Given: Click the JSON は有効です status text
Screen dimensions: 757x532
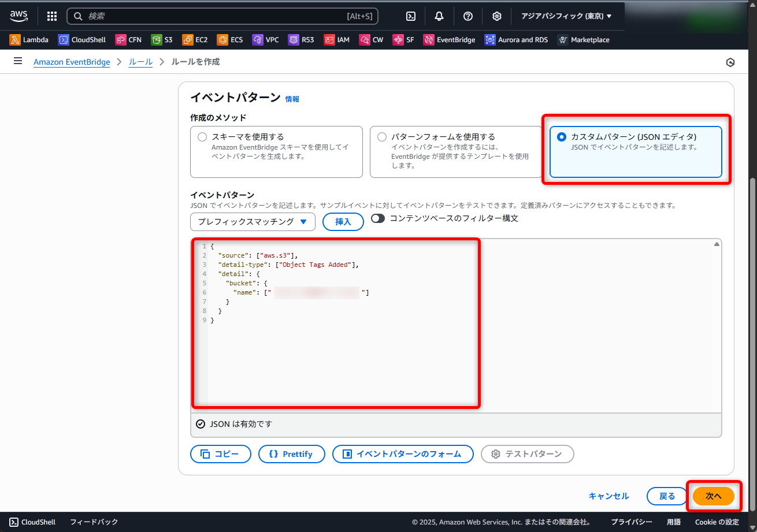Looking at the screenshot, I should (x=240, y=424).
